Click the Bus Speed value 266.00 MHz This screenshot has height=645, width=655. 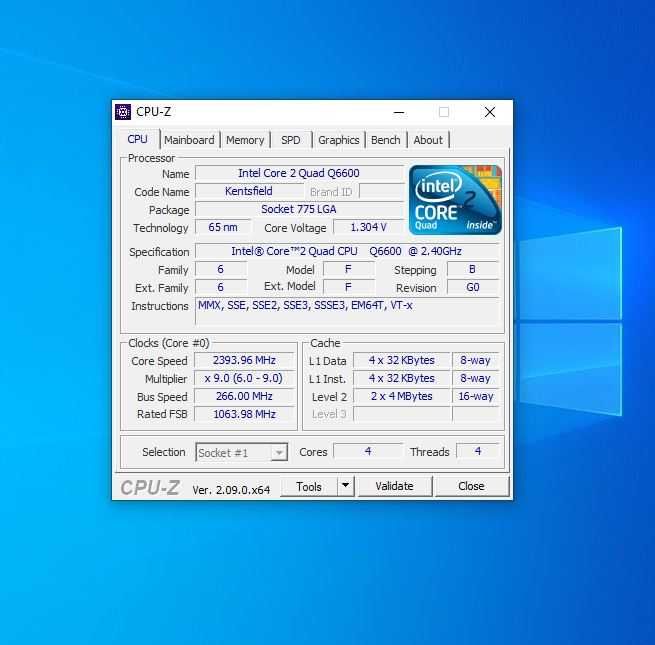[x=244, y=396]
